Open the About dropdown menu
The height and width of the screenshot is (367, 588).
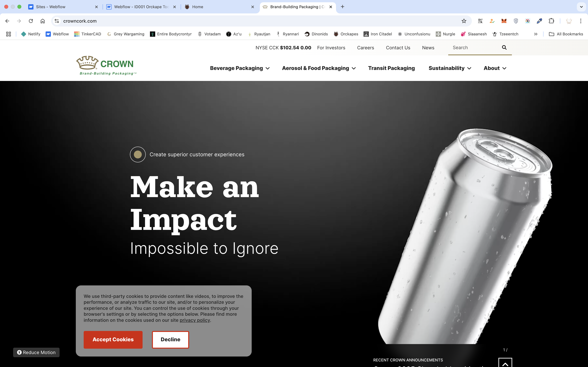tap(495, 68)
